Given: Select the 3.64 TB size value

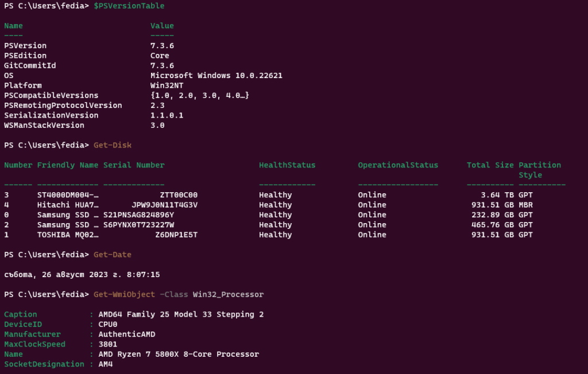Looking at the screenshot, I should pyautogui.click(x=497, y=195).
